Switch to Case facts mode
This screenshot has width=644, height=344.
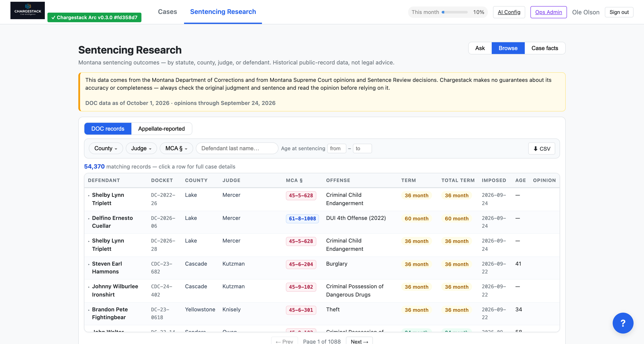tap(545, 48)
